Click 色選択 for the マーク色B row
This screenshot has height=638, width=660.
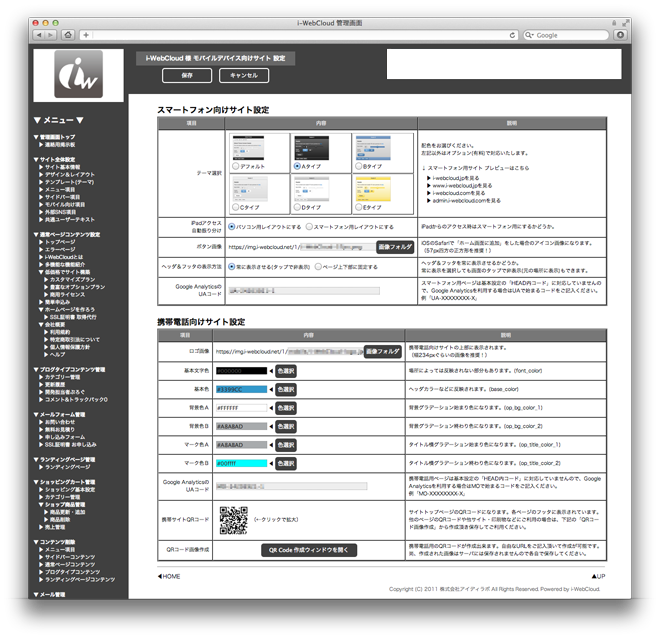coord(286,463)
